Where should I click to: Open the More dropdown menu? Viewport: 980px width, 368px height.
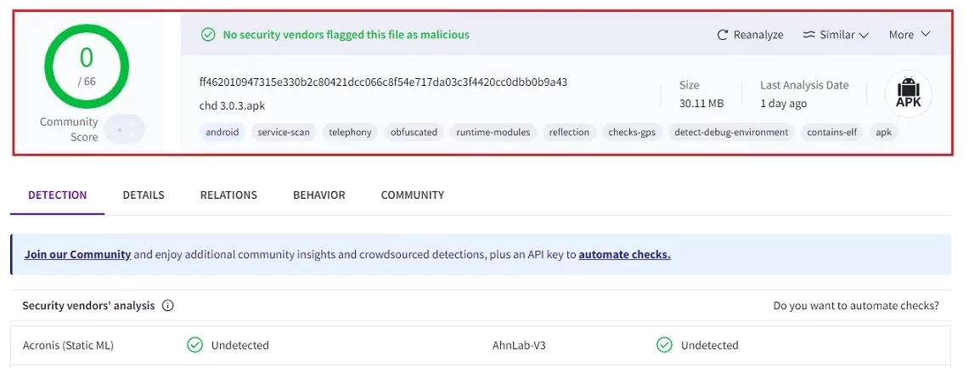[910, 35]
